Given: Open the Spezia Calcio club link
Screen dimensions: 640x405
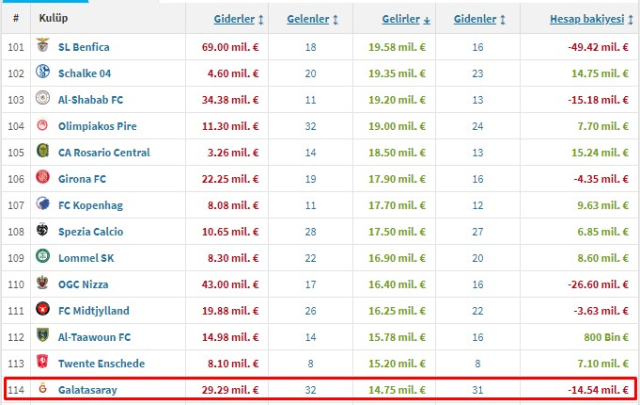Looking at the screenshot, I should coord(91,232).
